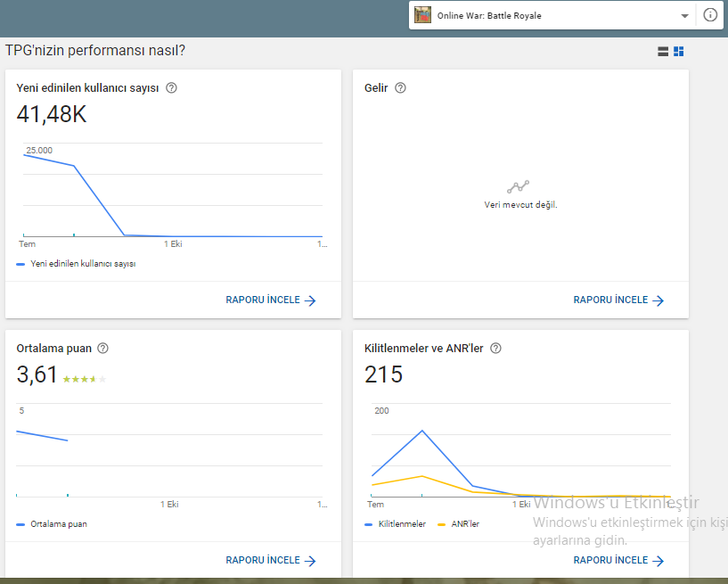Open help icon next to Ortalama puan
This screenshot has width=728, height=584.
click(x=103, y=349)
